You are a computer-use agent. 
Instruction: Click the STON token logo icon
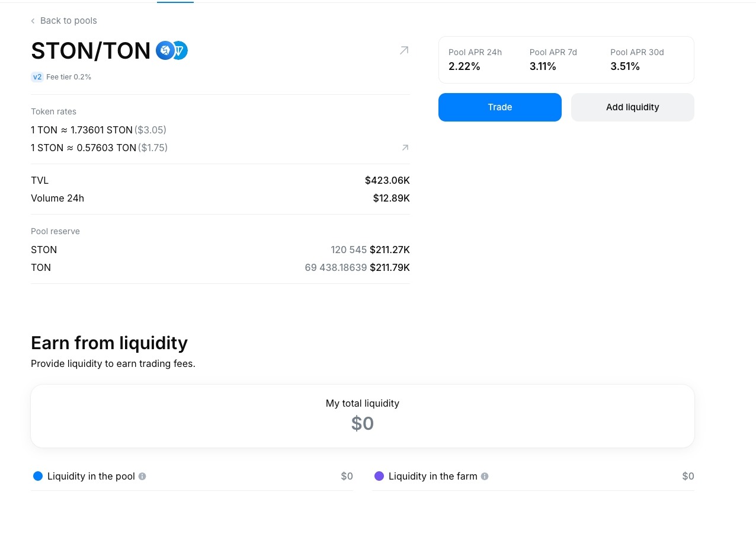pyautogui.click(x=164, y=51)
